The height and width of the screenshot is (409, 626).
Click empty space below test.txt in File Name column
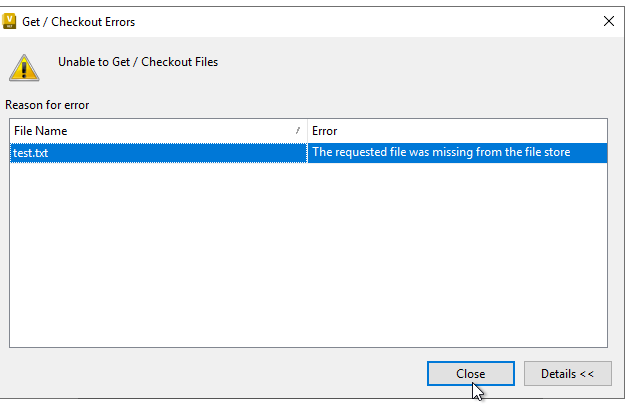150,250
